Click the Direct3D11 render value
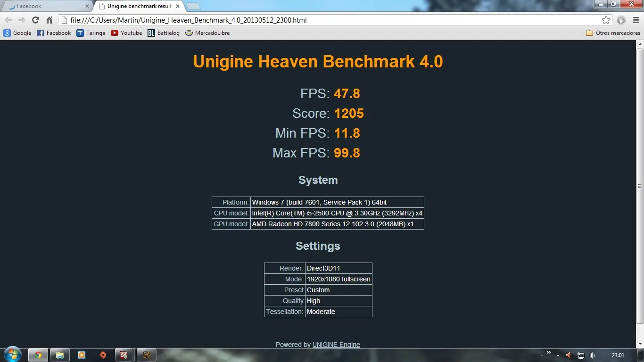The image size is (644, 362). coord(339,268)
